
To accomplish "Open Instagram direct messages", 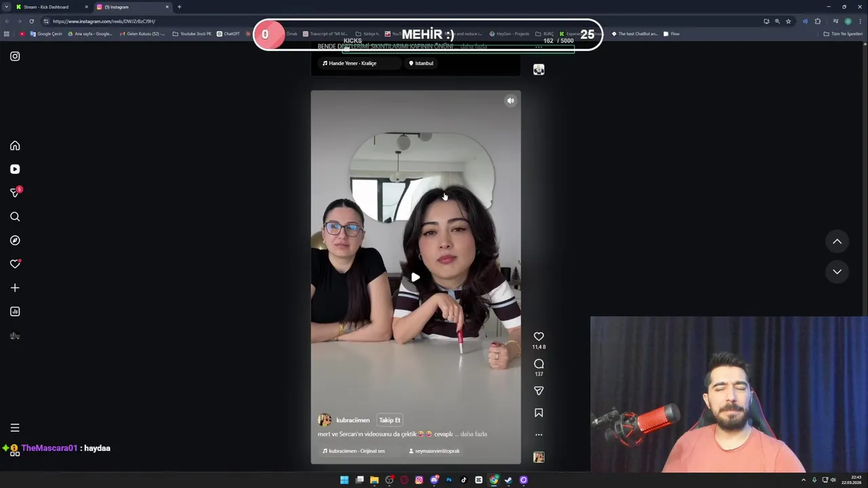I will [x=15, y=192].
